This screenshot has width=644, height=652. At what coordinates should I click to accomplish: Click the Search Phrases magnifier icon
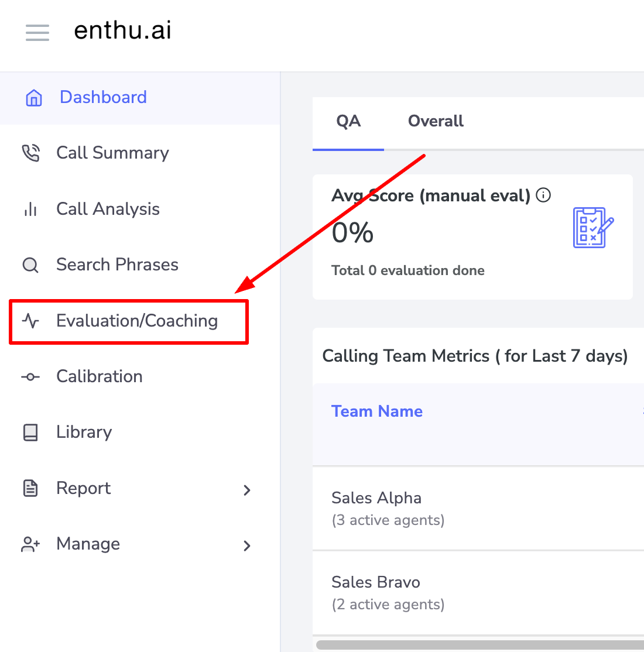click(30, 265)
